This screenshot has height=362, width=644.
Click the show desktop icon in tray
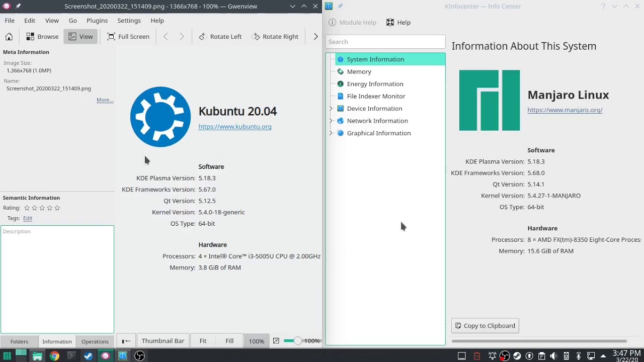point(461,356)
